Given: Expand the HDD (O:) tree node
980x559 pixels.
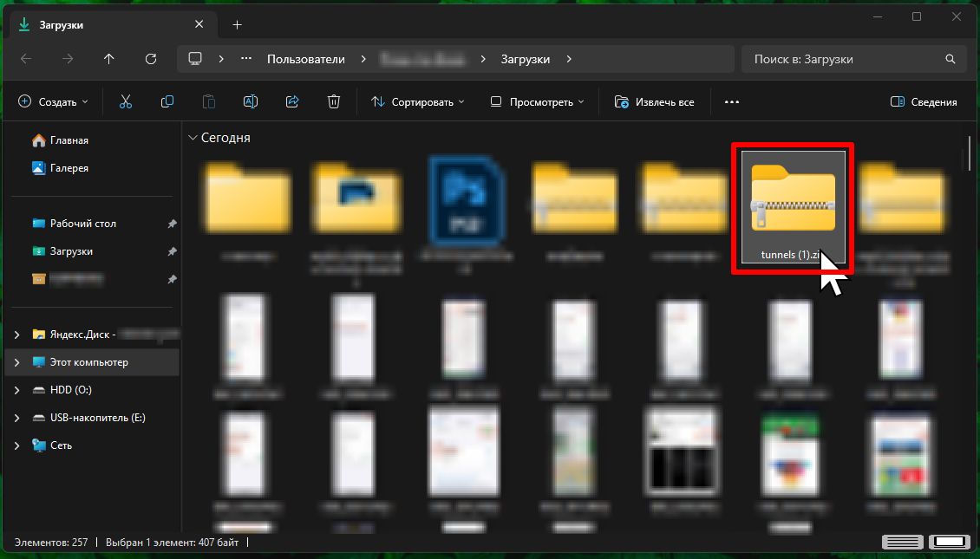Looking at the screenshot, I should click(17, 390).
